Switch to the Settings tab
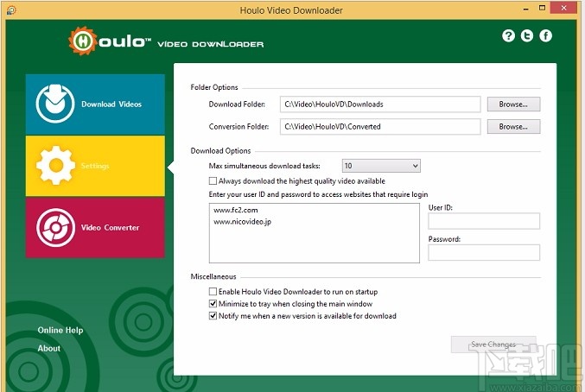Viewport: 585px width, 392px height. [x=95, y=166]
